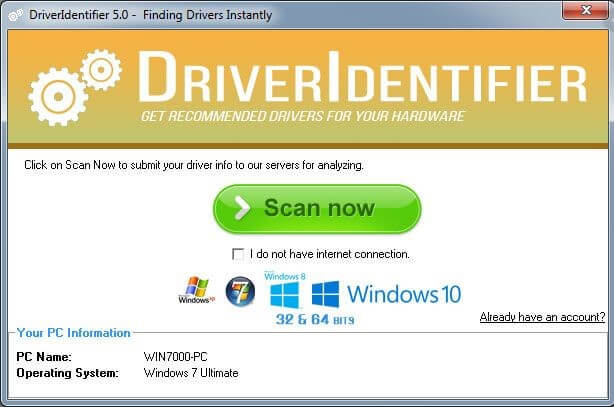614x407 pixels.
Task: Click the PC Name label
Action: click(44, 357)
